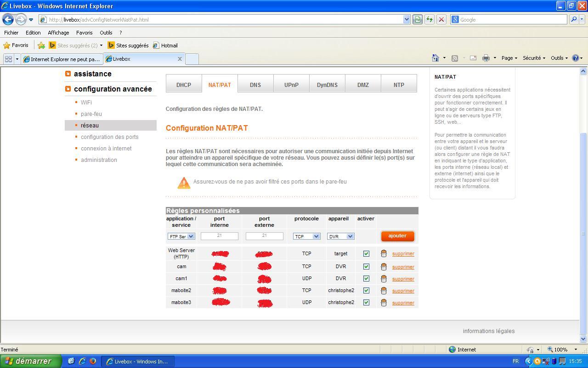The image size is (588, 368).
Task: Open the quick tabs grid icon
Action: coord(8,59)
